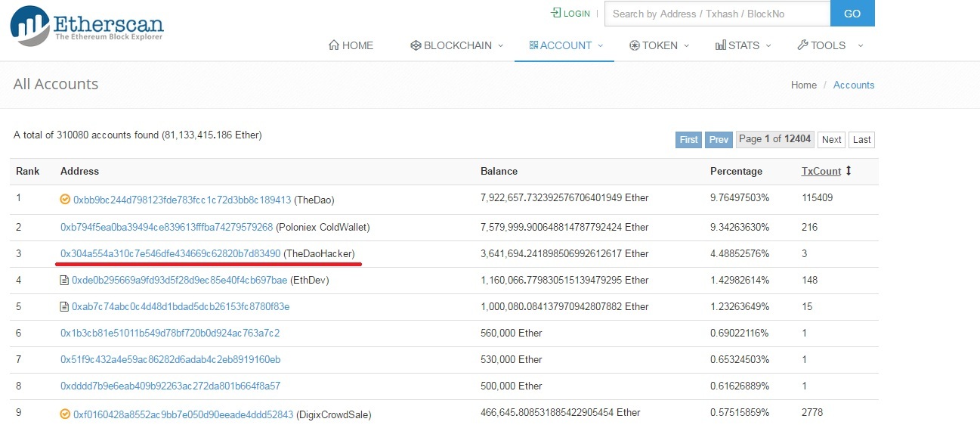Expand the STATS menu chevron
This screenshot has width=980, height=425.
[768, 45]
